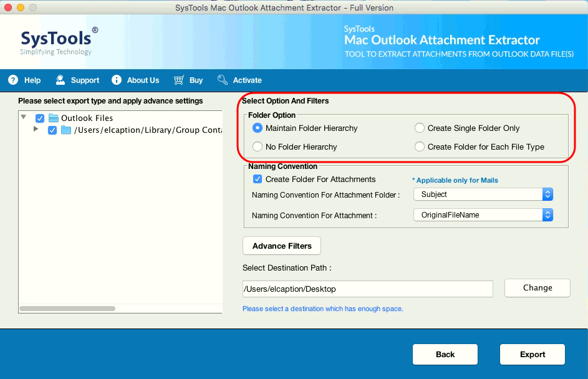588x379 pixels.
Task: Click 'Please select a destination' hint text
Action: point(323,309)
